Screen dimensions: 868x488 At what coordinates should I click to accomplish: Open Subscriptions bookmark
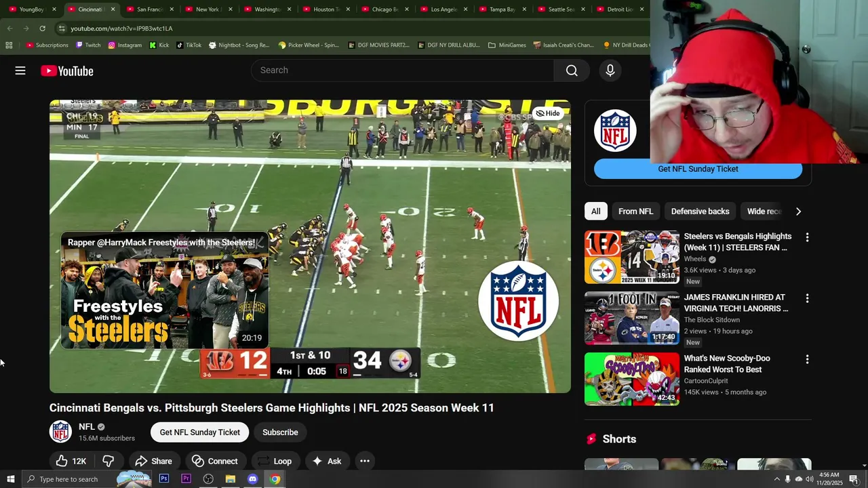pos(47,45)
